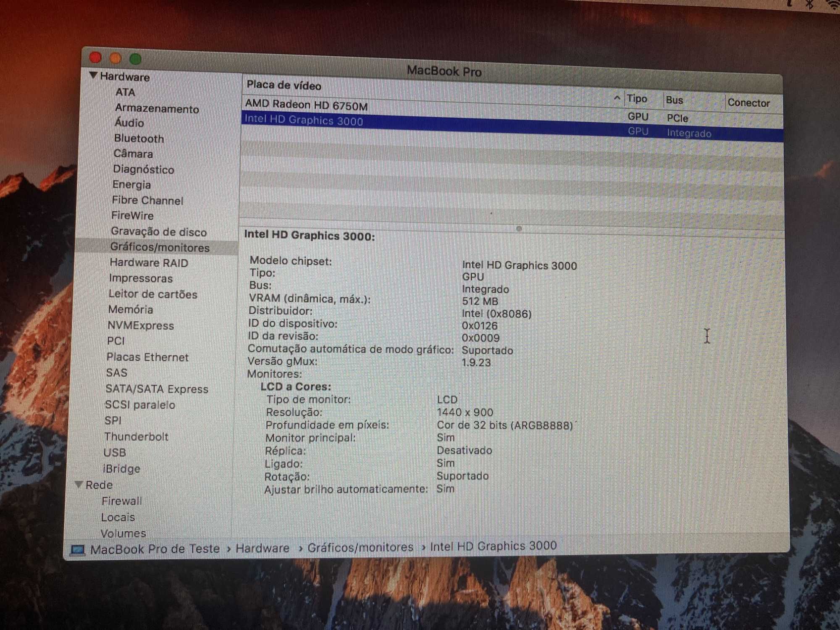Click the Réplica value Desativado
840x630 pixels.
click(464, 450)
